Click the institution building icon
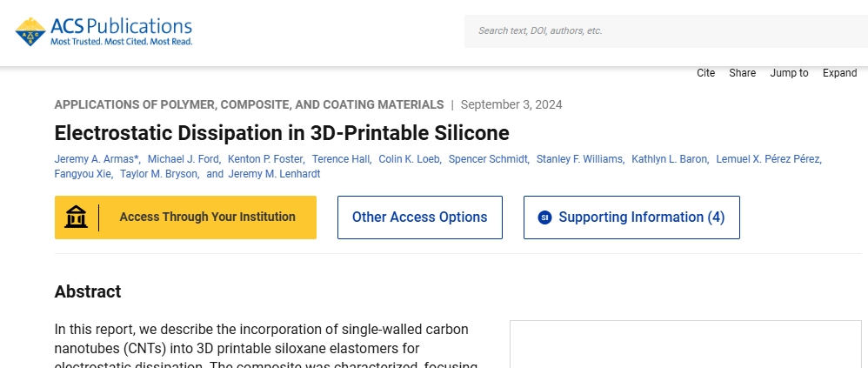 pyautogui.click(x=76, y=217)
